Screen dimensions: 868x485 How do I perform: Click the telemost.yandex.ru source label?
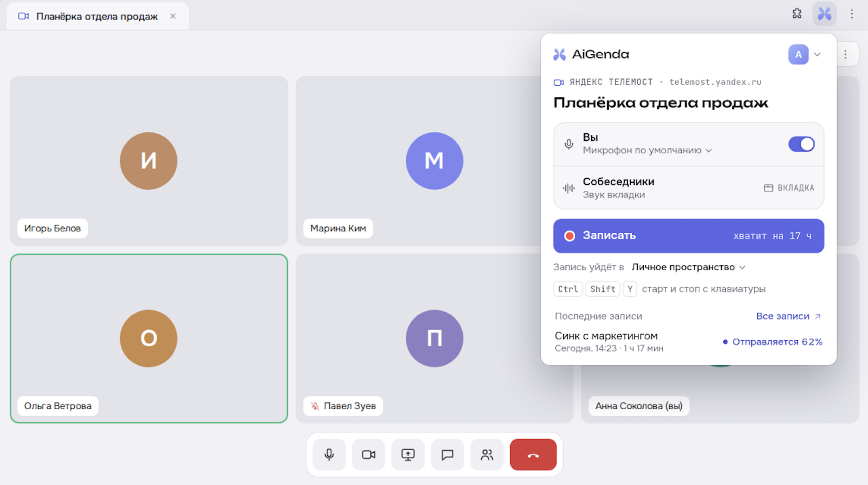(x=715, y=82)
